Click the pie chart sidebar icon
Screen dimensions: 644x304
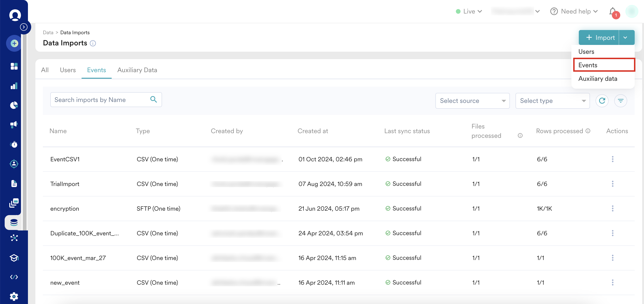coord(14,105)
